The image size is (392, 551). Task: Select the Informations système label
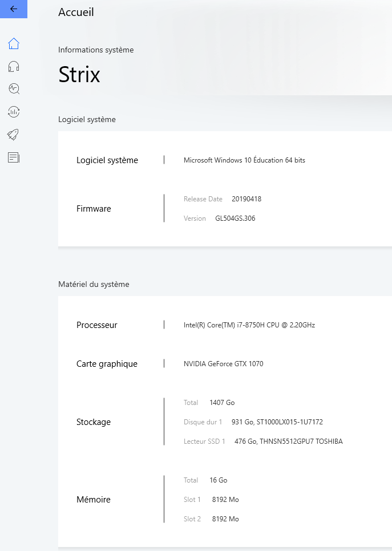pos(96,50)
